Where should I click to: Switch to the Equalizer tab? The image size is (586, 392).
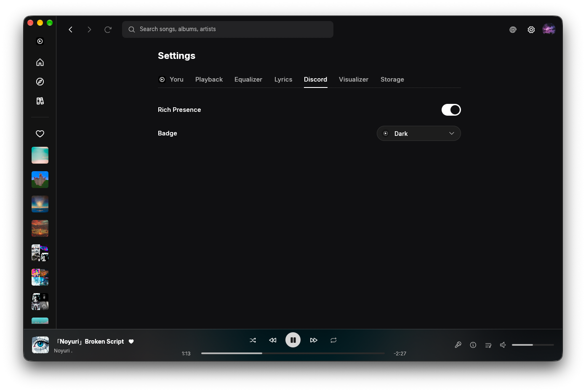pyautogui.click(x=248, y=79)
